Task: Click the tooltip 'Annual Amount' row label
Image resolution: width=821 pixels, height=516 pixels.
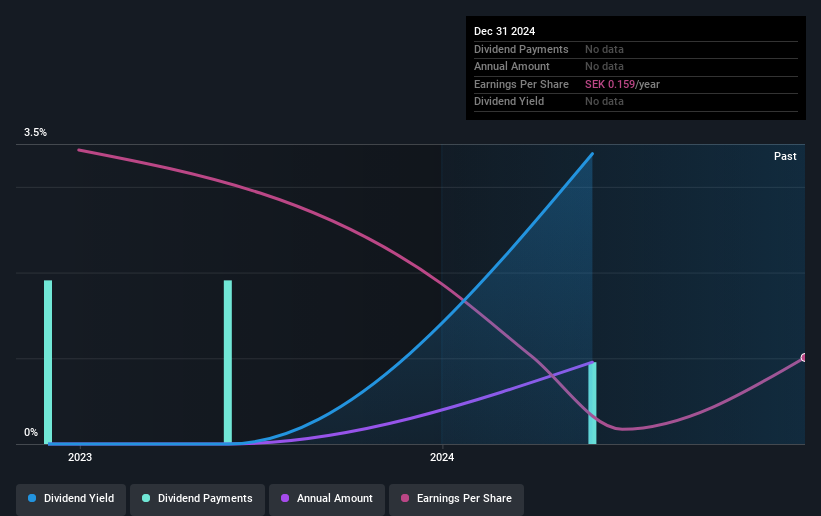Action: (512, 67)
